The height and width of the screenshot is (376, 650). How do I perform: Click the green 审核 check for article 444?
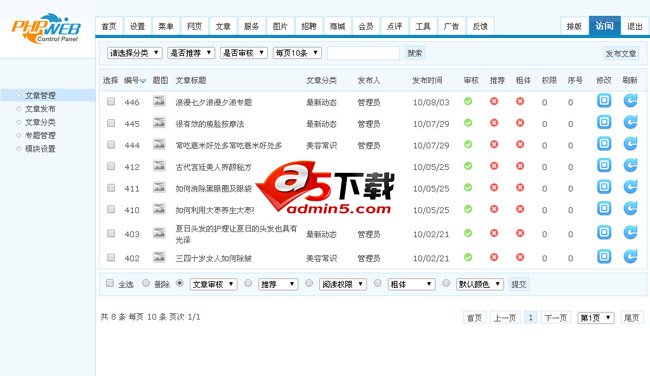coord(468,144)
